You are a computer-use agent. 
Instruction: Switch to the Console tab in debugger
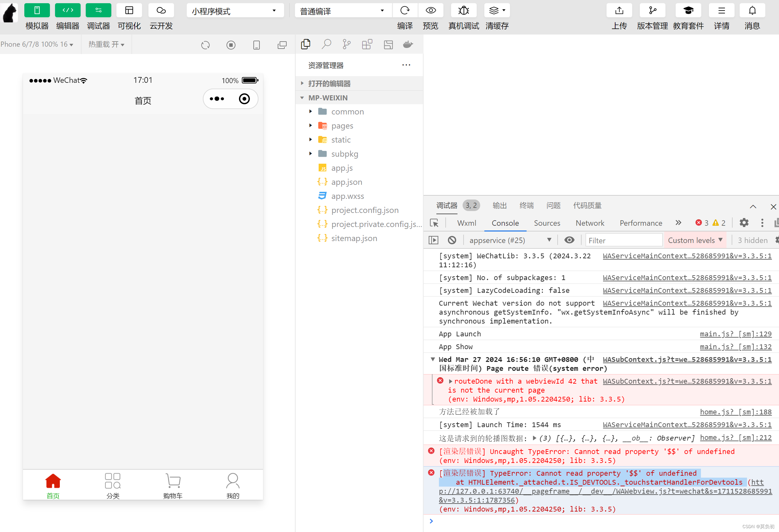point(505,223)
